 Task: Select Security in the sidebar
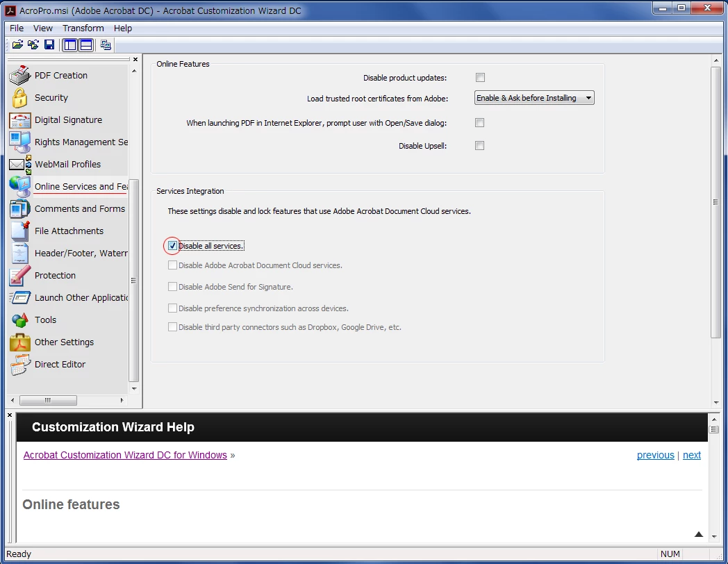click(51, 97)
